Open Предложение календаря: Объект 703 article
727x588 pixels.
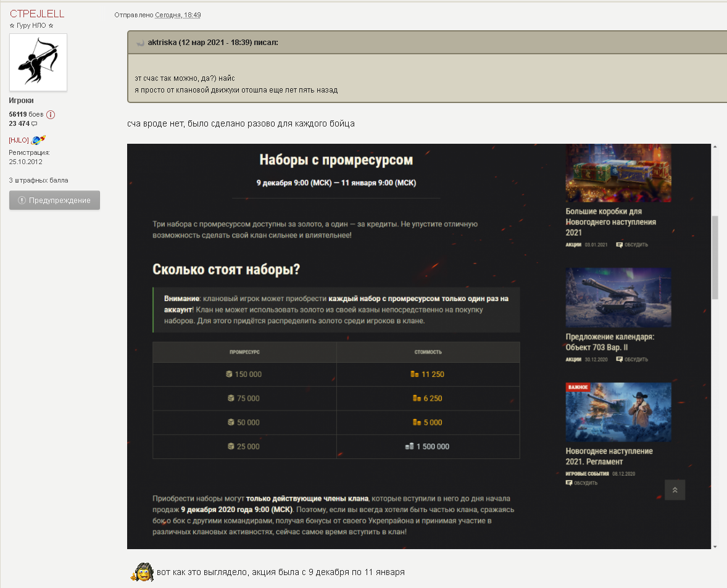610,342
